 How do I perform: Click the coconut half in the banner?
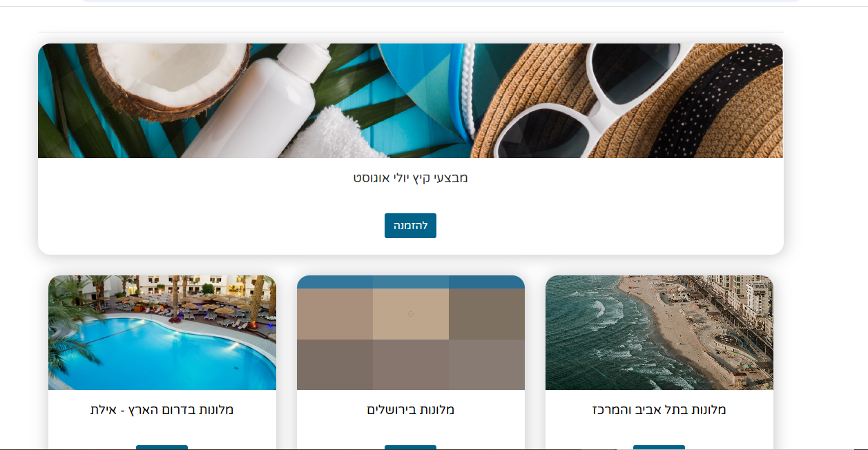click(x=169, y=76)
